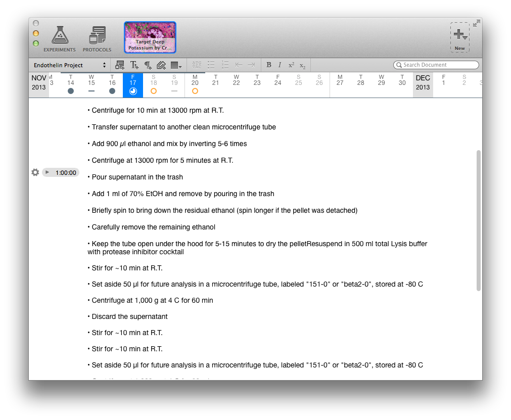This screenshot has height=420, width=511.
Task: Insert a paragraph with the pilcrow icon
Action: [148, 65]
